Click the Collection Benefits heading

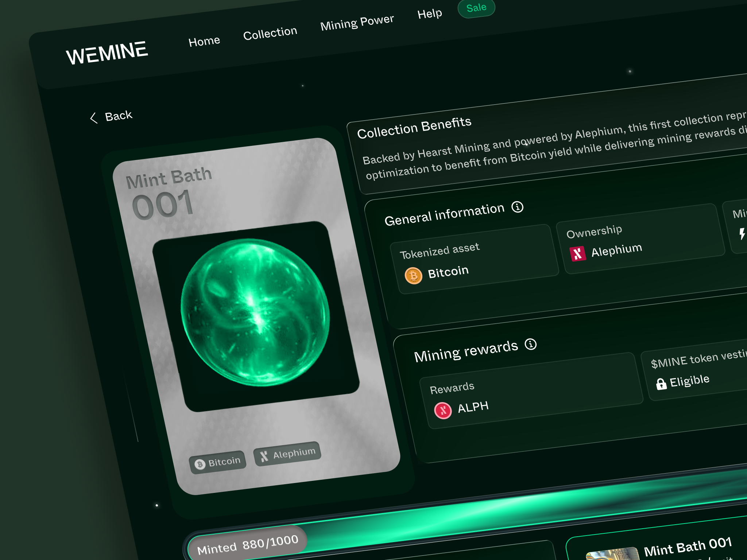point(414,128)
